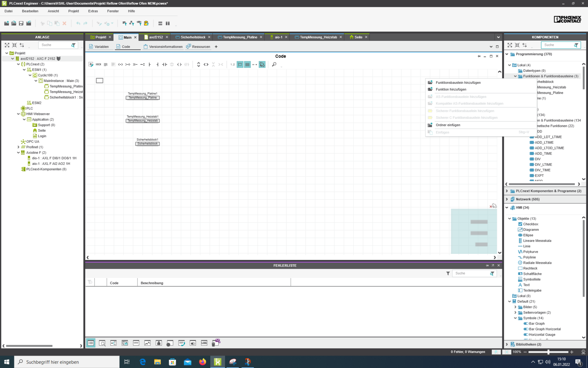The image size is (588, 368).
Task: Toggle the grid display button in code toolbar
Action: [x=247, y=64]
